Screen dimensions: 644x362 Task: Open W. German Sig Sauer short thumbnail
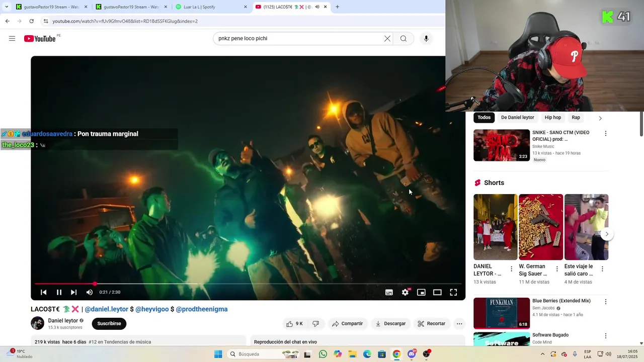coord(541,227)
